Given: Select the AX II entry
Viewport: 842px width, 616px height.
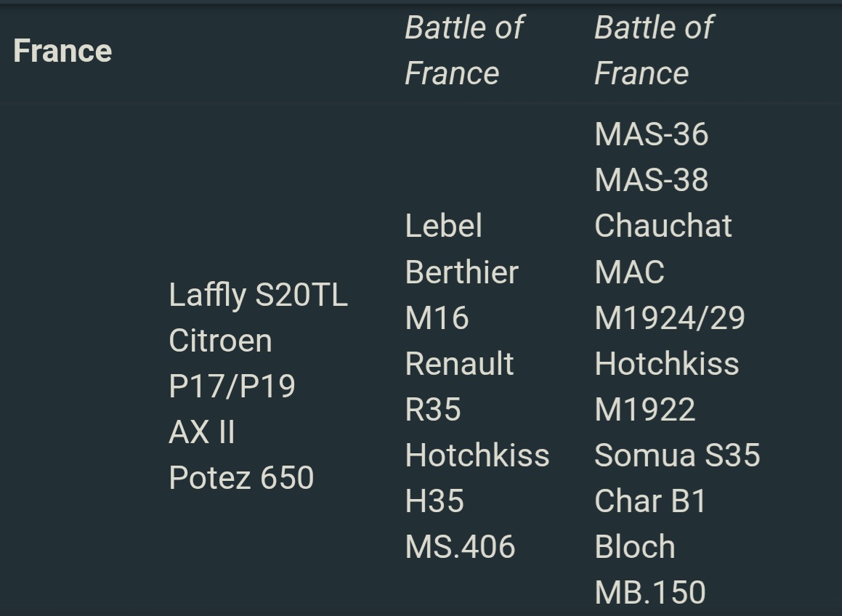Looking at the screenshot, I should (x=202, y=432).
